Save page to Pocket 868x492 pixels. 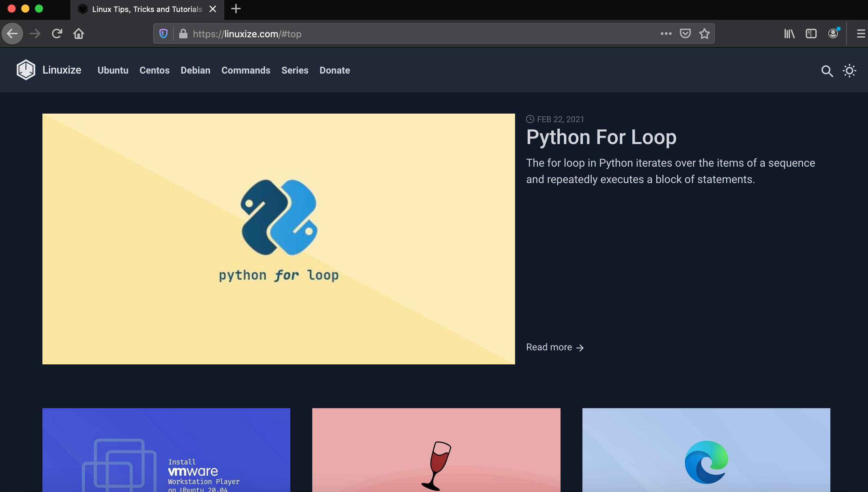pos(685,34)
